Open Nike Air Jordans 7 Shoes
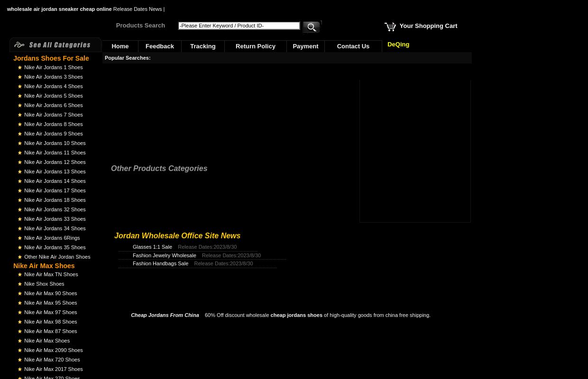 point(54,115)
